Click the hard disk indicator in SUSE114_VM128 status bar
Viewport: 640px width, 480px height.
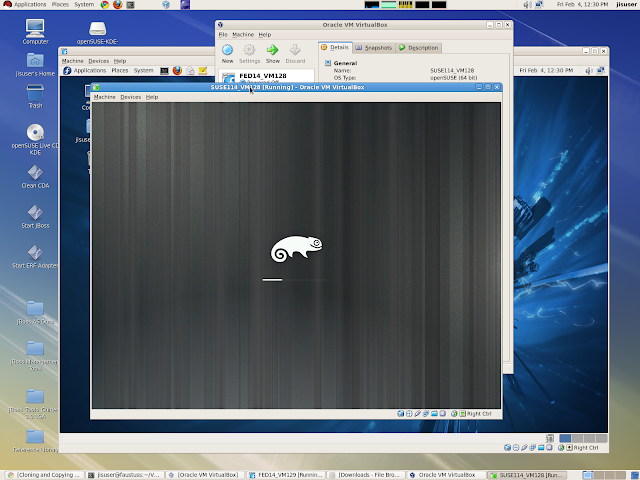tap(401, 413)
